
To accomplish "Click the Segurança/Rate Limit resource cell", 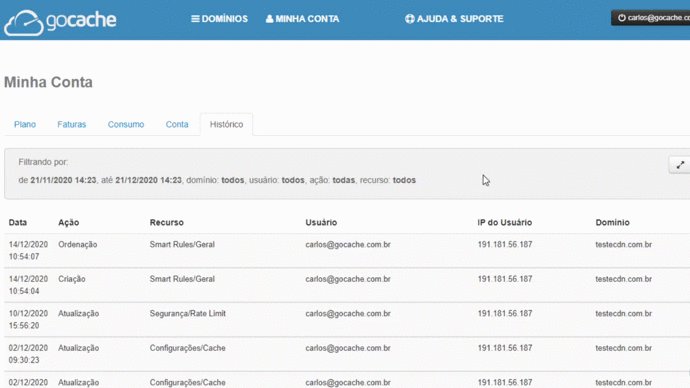I will click(x=187, y=314).
